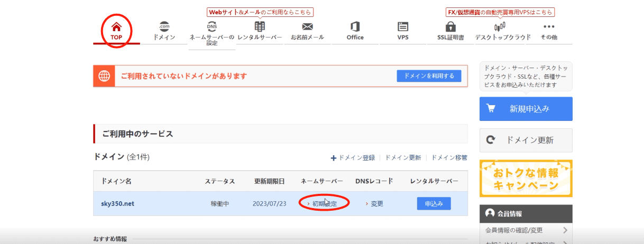The image size is (644, 244).
Task: Expand the その他 three-dots menu
Action: 549,27
